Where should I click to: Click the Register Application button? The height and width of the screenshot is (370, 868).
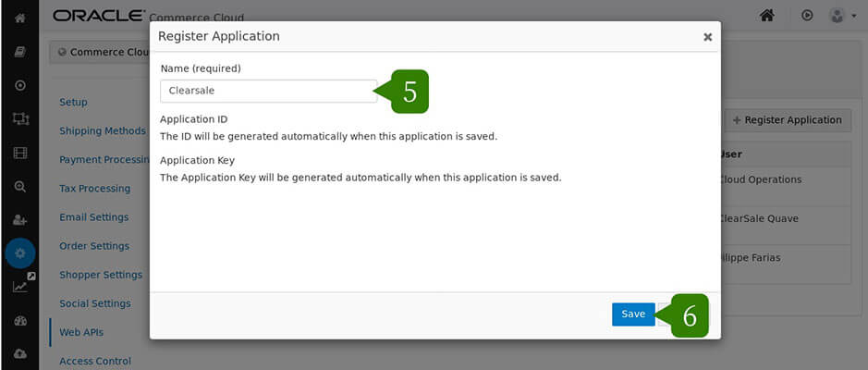(x=787, y=119)
